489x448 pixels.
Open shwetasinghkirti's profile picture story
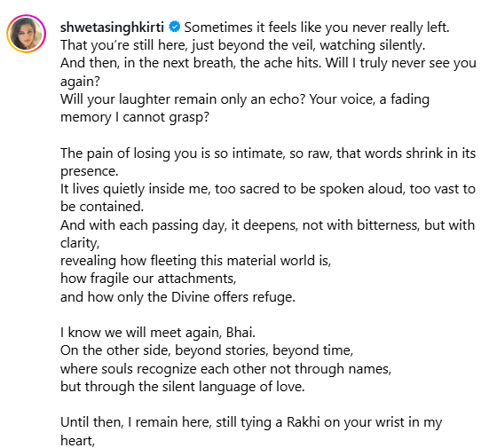[x=27, y=34]
